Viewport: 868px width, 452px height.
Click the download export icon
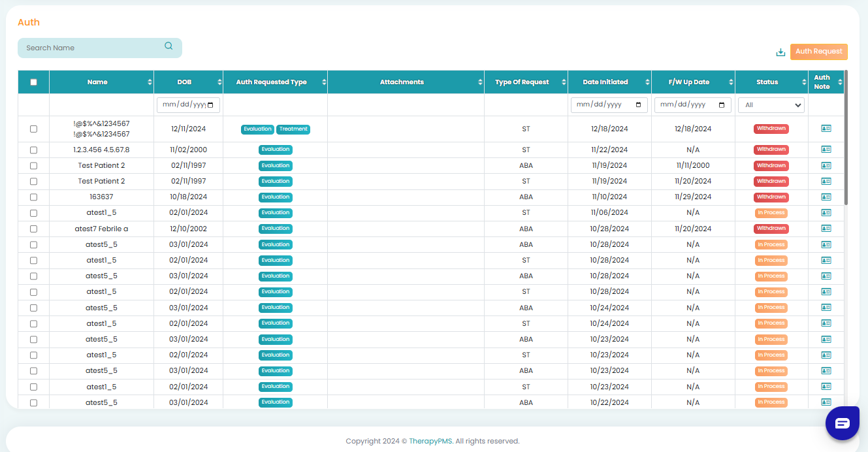[780, 52]
